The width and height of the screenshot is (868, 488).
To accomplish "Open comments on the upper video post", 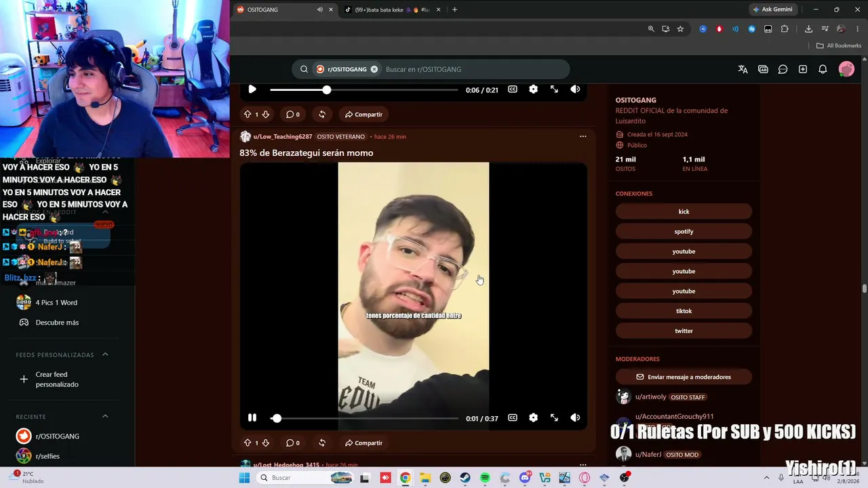I will coord(293,115).
